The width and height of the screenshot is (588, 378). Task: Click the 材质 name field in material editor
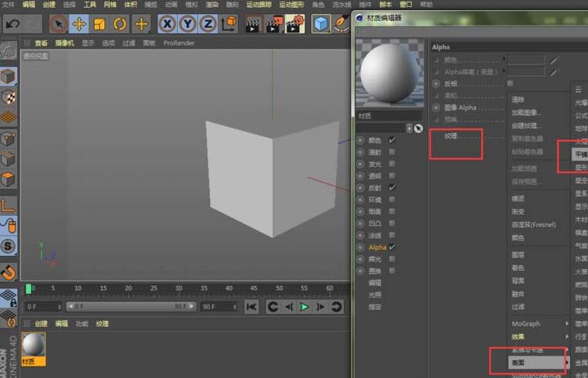389,116
